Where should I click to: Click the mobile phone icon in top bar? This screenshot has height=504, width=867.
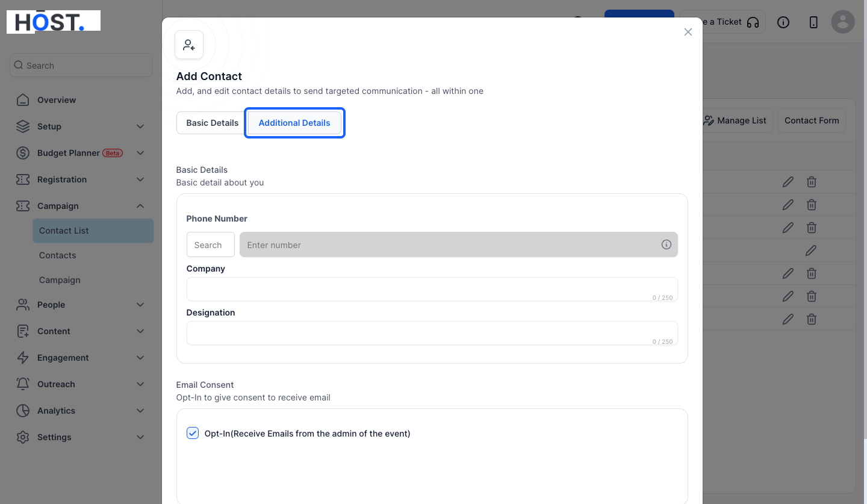pos(813,22)
